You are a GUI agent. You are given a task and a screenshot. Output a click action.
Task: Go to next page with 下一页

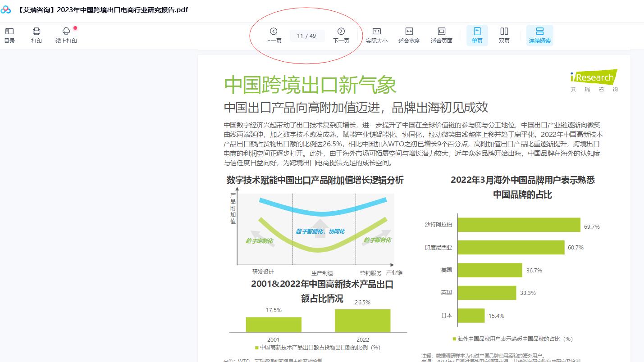[341, 35]
